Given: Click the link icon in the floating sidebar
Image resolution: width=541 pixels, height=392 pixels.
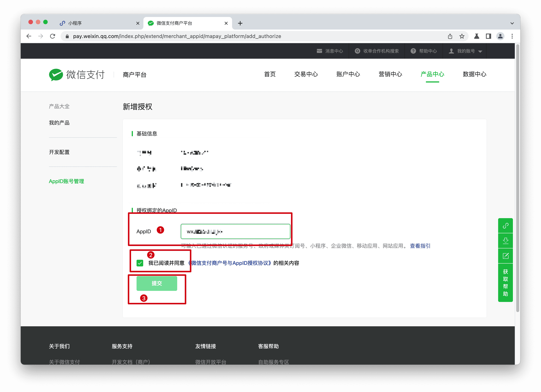Looking at the screenshot, I should pyautogui.click(x=506, y=225).
